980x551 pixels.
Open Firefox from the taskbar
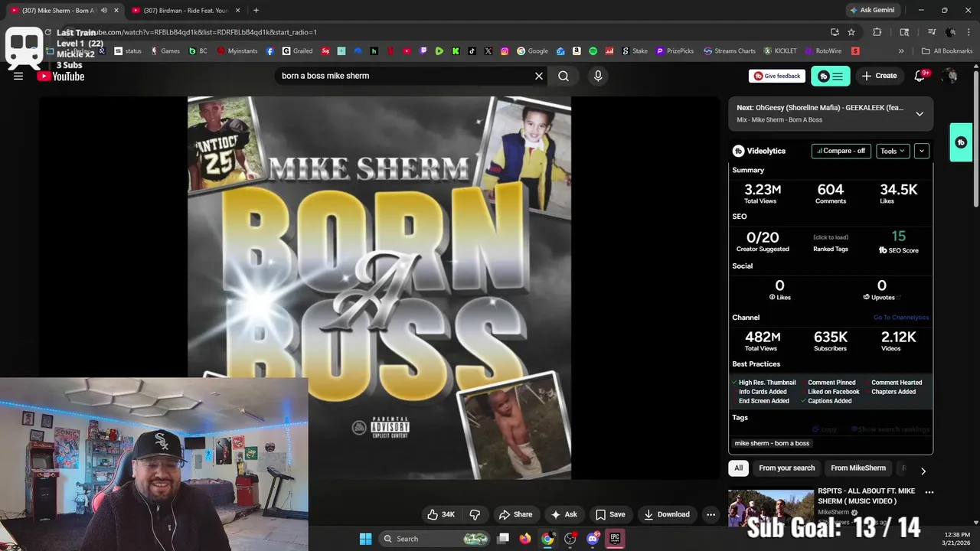tap(524, 539)
